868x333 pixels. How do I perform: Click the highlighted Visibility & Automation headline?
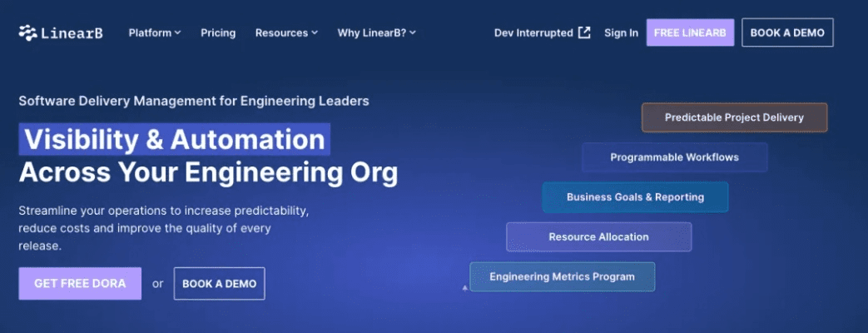tap(174, 139)
